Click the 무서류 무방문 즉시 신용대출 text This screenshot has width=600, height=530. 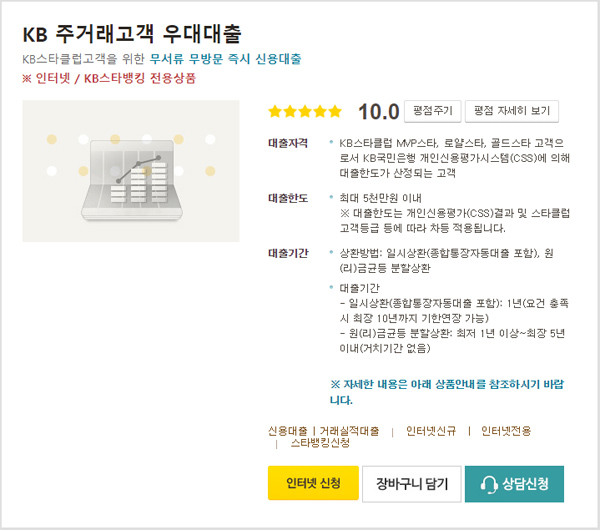click(x=225, y=59)
